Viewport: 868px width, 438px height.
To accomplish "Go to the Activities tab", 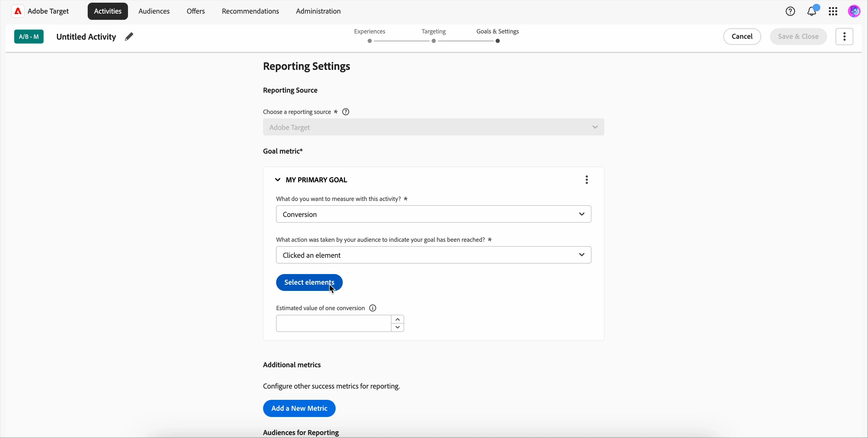I will click(x=108, y=12).
